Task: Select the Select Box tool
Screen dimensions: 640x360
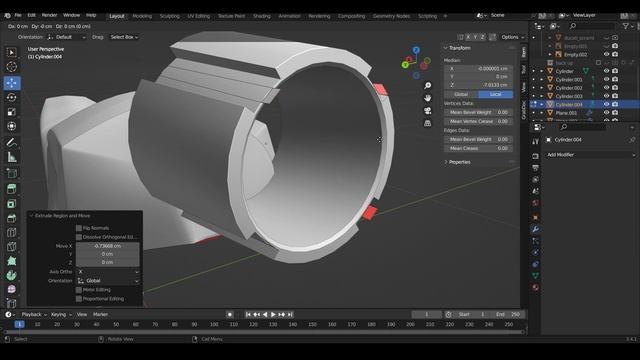Action: (x=11, y=52)
